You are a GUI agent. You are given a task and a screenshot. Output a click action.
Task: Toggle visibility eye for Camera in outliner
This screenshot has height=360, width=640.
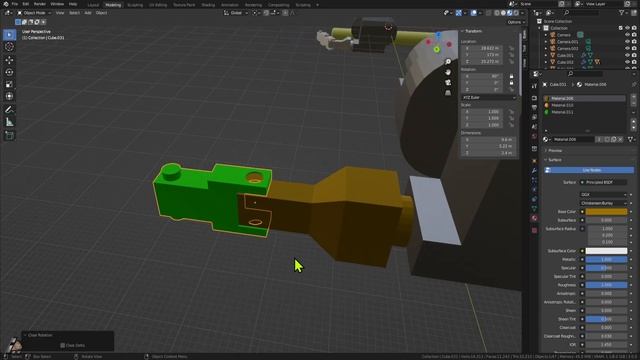click(627, 35)
